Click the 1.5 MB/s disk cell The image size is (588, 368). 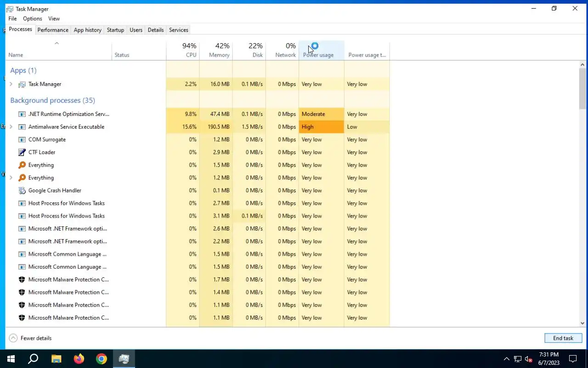click(x=249, y=127)
